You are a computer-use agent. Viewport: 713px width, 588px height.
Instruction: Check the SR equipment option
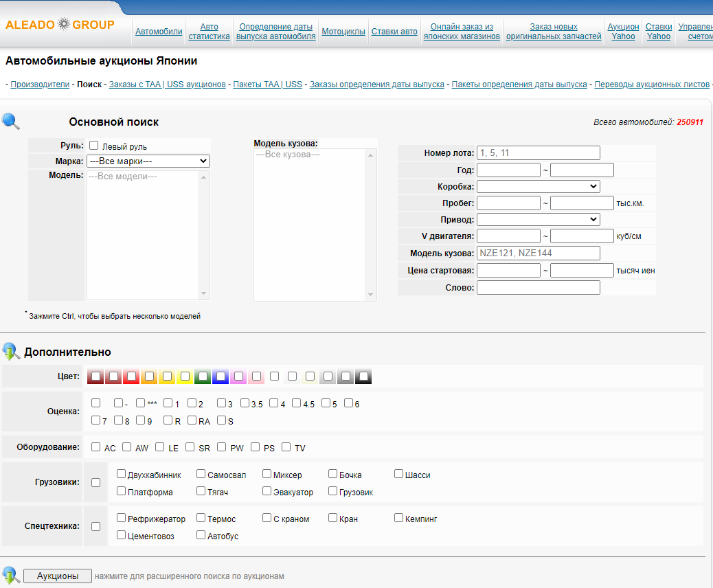click(190, 447)
